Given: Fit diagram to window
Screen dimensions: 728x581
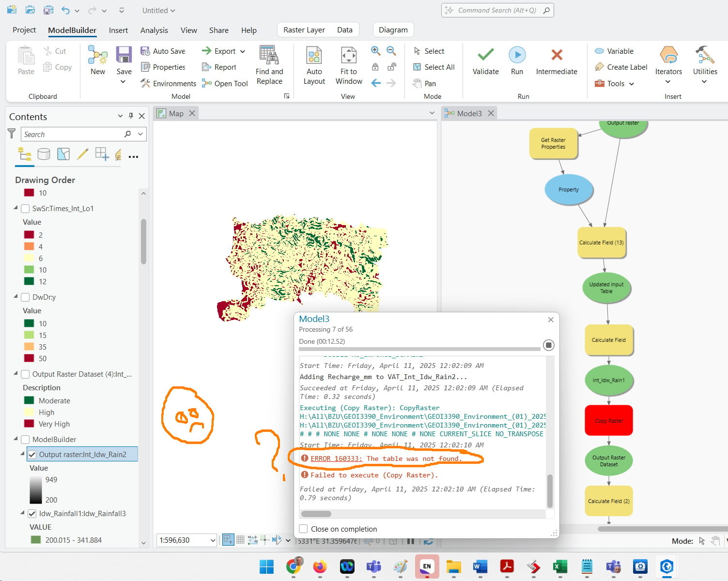Looking at the screenshot, I should (x=349, y=65).
